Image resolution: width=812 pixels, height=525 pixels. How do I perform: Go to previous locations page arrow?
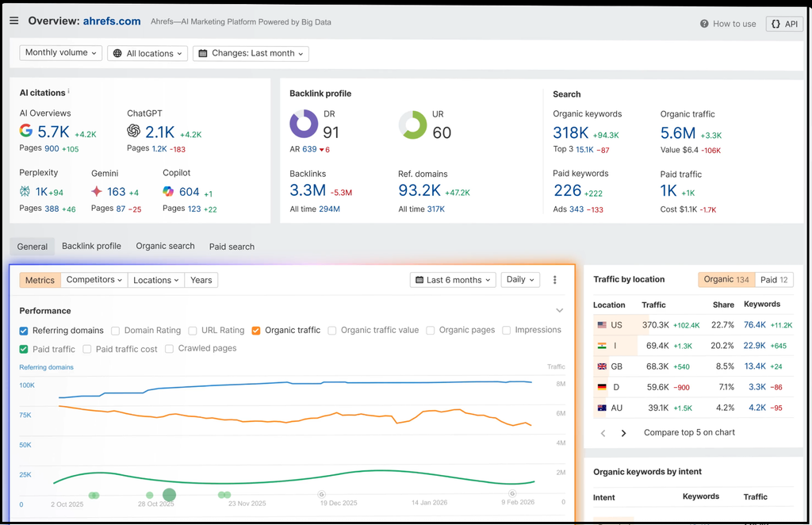pos(603,433)
